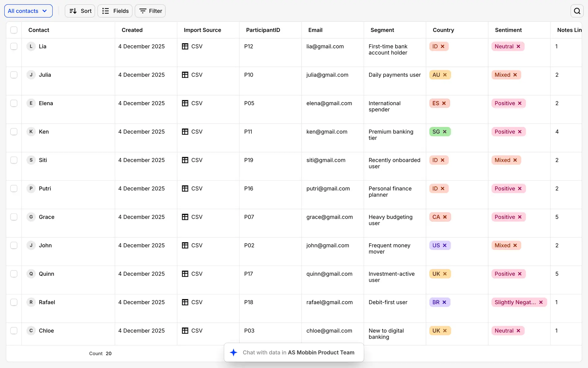The image size is (588, 368).
Task: Open Grace's contact record
Action: 47,217
